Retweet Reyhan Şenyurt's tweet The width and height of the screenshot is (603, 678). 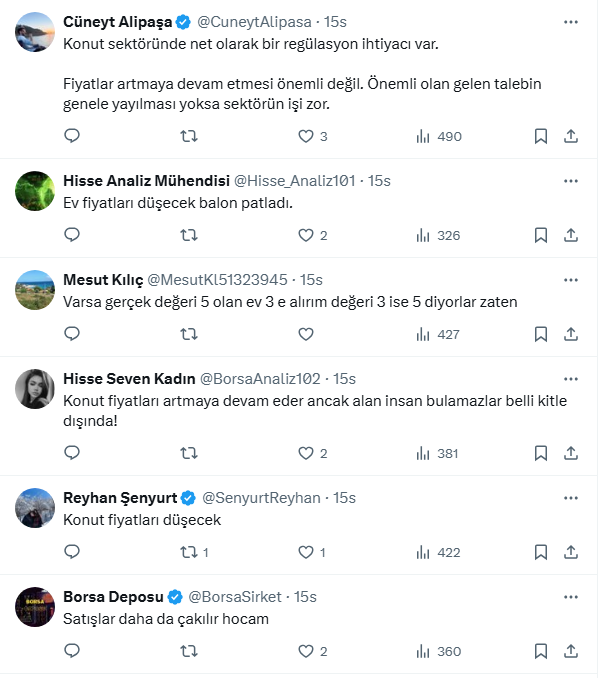(x=188, y=552)
